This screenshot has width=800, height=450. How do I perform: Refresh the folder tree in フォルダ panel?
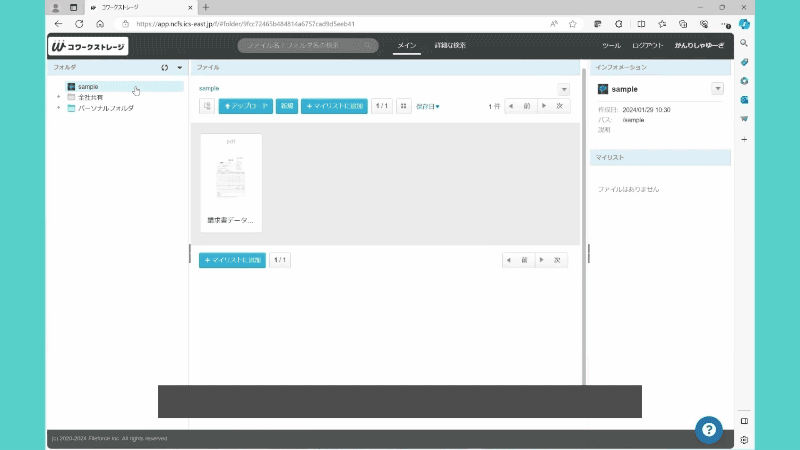(165, 68)
